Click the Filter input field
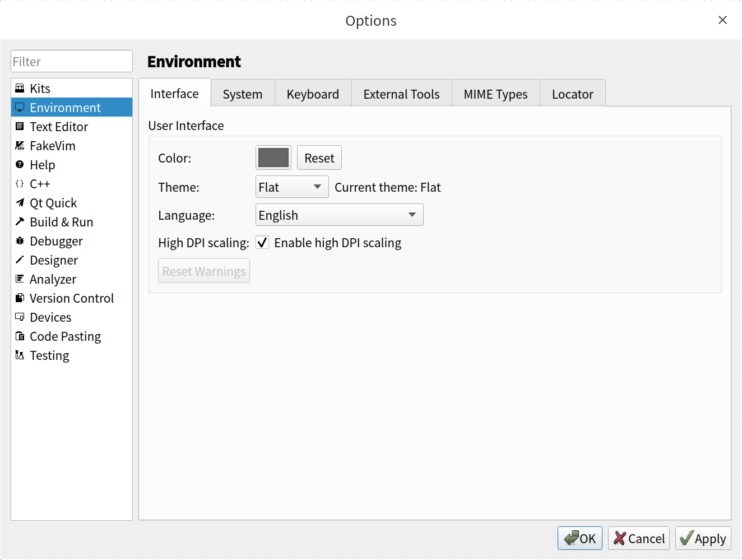Screen dimensions: 742x560 tap(72, 62)
